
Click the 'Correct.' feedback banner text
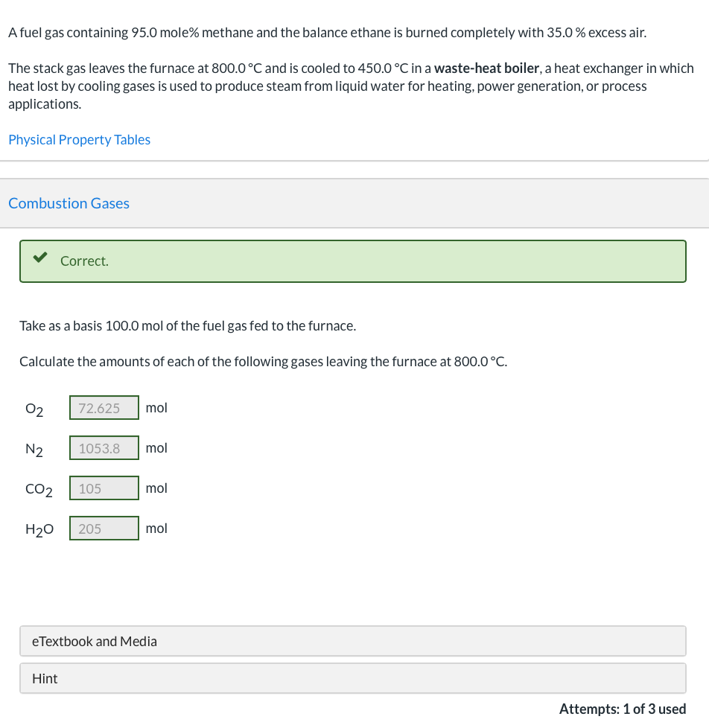tap(84, 261)
